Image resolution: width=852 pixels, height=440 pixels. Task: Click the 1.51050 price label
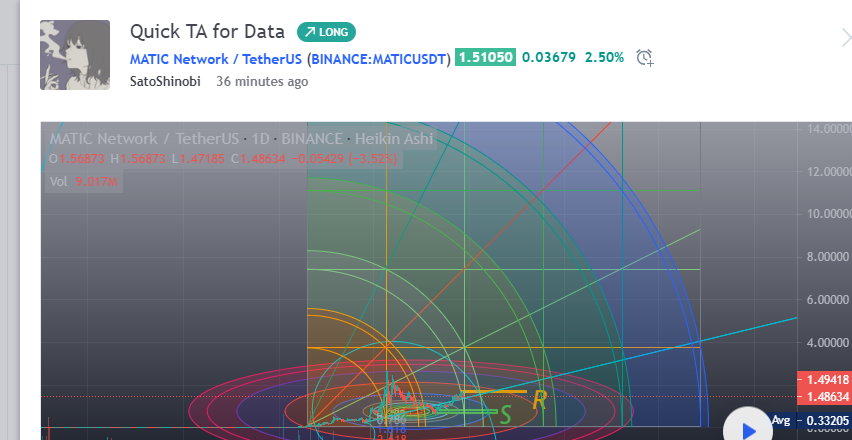point(486,58)
